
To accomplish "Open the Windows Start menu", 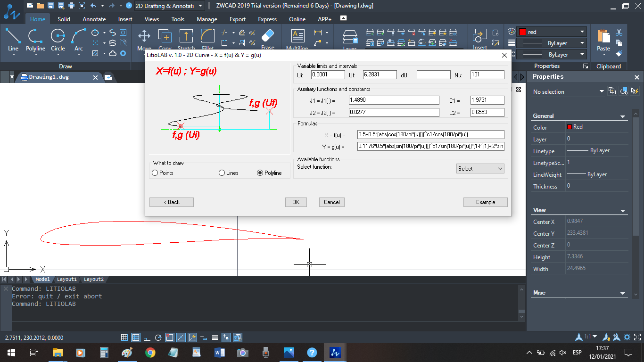I will click(x=11, y=352).
